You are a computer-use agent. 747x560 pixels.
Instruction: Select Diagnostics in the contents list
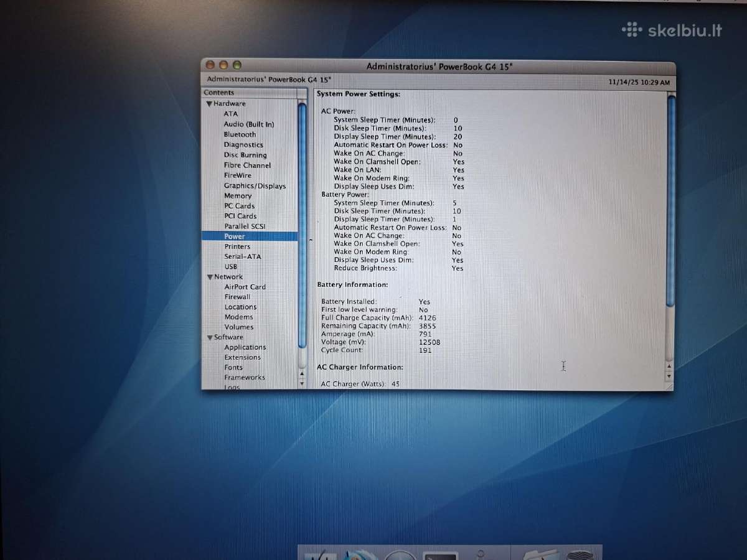[x=243, y=145]
